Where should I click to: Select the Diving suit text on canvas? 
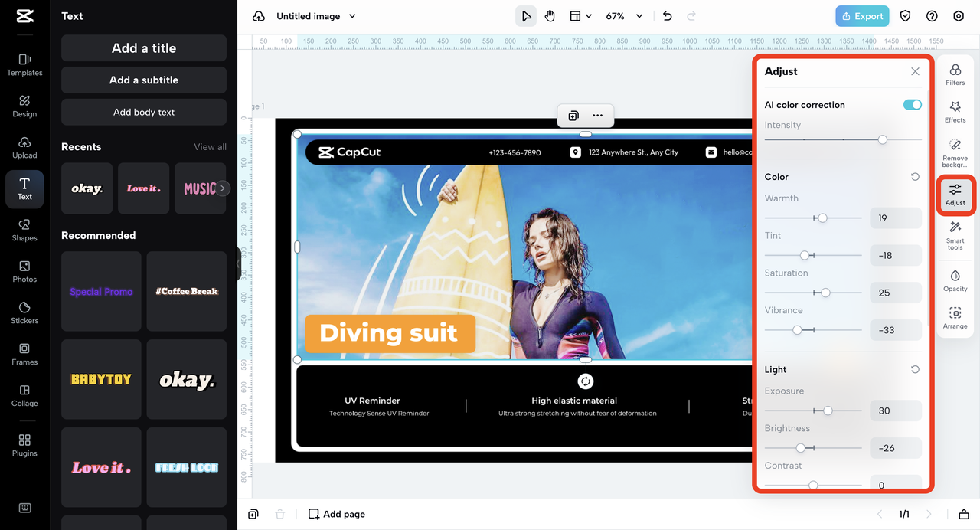(390, 333)
